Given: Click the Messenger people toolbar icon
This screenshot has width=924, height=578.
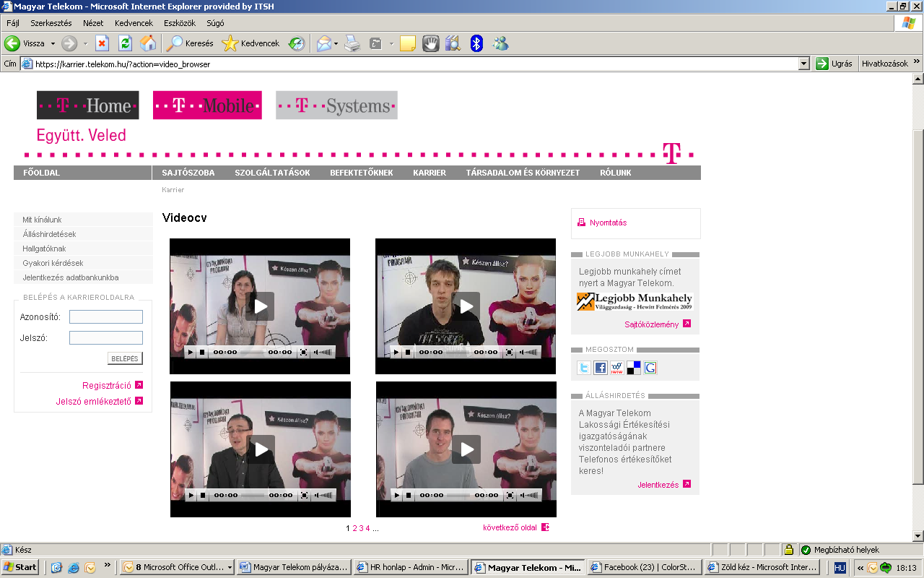Looking at the screenshot, I should [x=500, y=43].
